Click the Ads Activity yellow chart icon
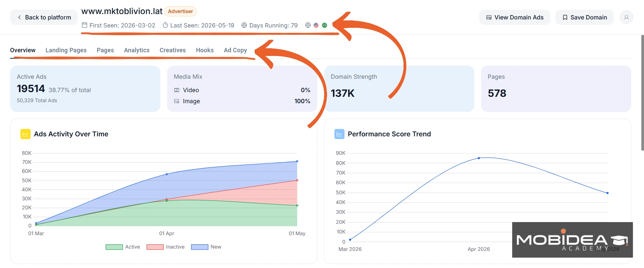Viewport: 644px width, 268px height. tap(25, 134)
